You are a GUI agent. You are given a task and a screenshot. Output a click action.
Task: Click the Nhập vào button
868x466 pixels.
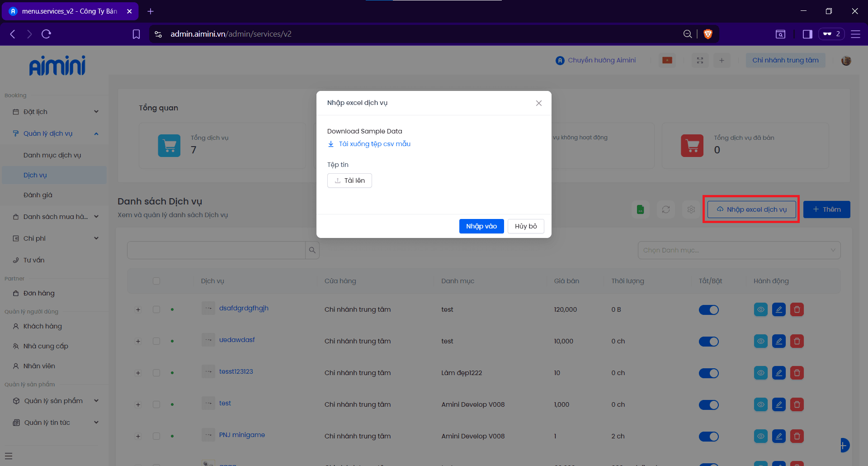pyautogui.click(x=481, y=226)
